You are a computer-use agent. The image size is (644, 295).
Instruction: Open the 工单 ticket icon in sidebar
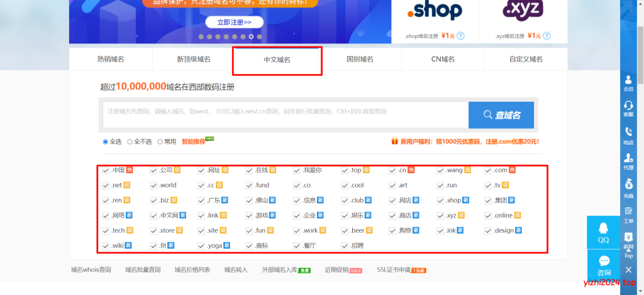pos(628,214)
